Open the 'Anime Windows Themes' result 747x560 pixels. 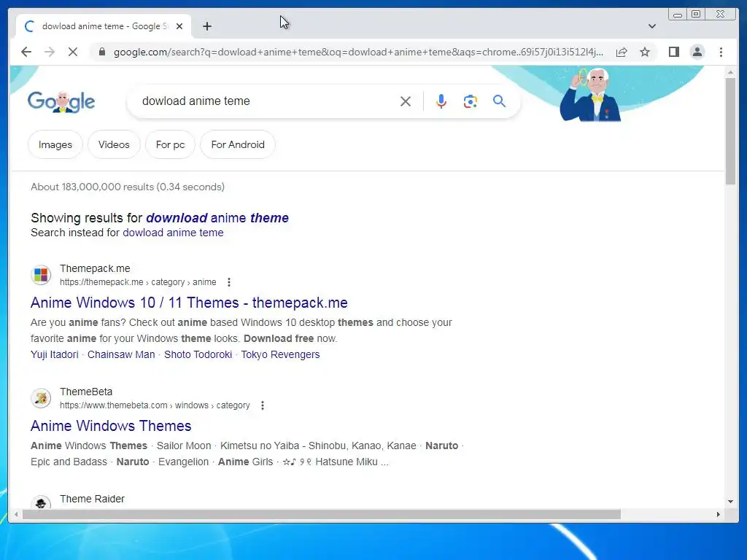(x=111, y=426)
